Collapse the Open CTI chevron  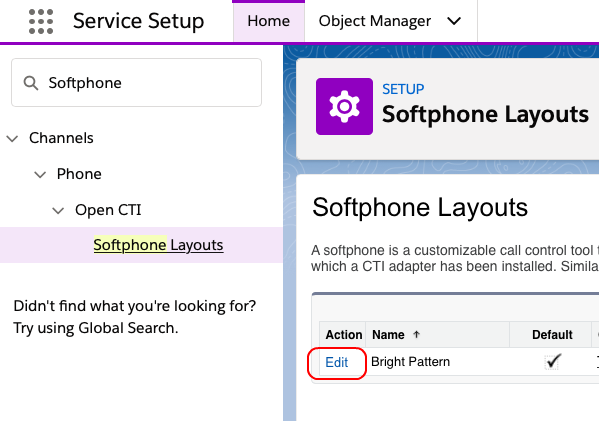click(58, 210)
